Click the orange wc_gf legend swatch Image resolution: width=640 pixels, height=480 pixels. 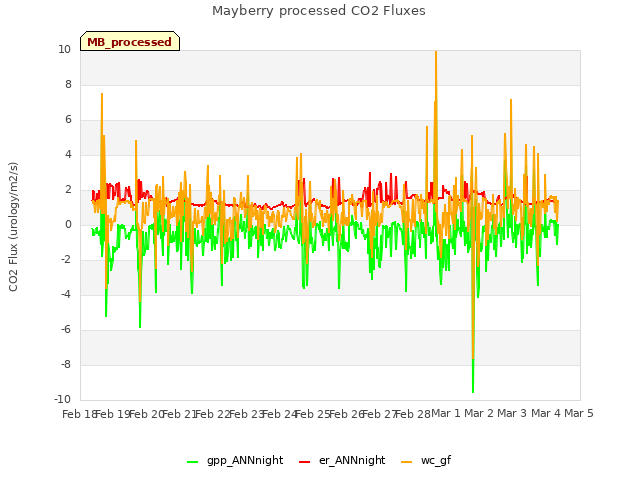coord(407,462)
